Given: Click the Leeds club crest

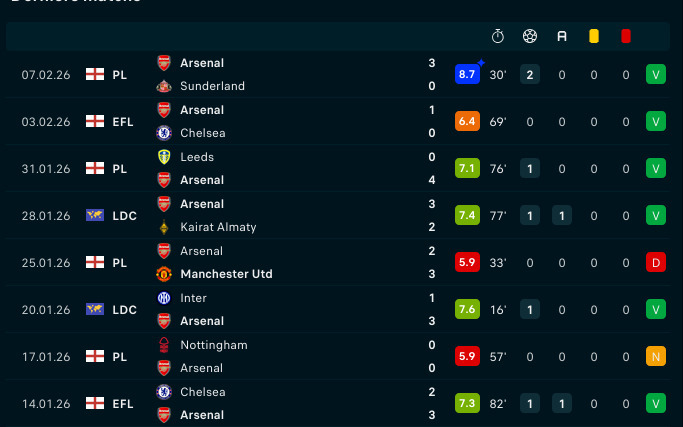Looking at the screenshot, I should 164,157.
